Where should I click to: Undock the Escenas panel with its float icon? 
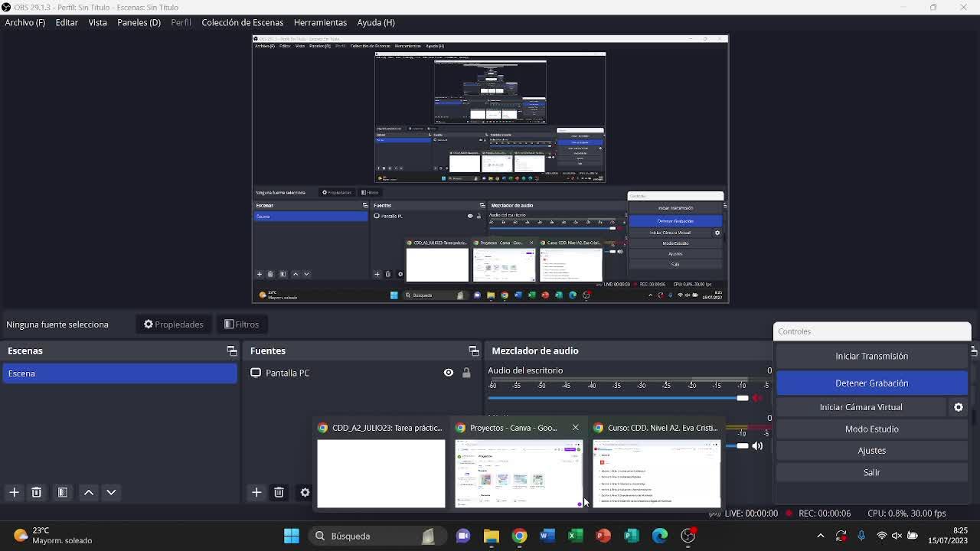point(232,351)
